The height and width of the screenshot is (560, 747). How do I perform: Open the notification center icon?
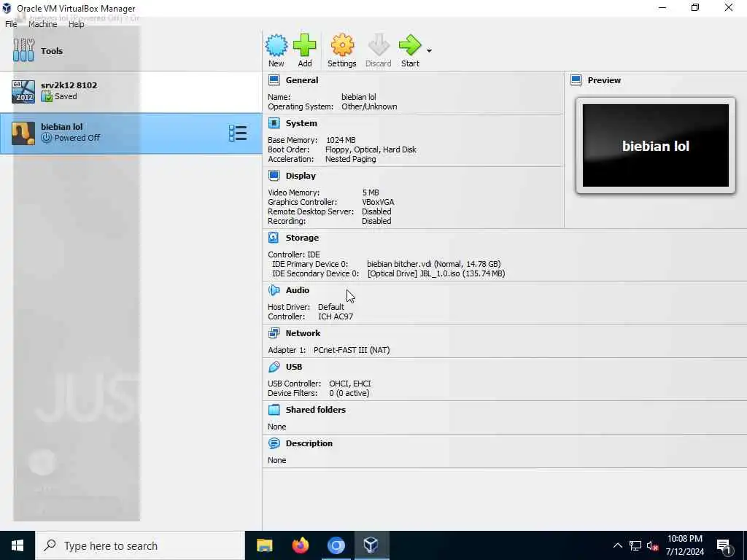724,546
